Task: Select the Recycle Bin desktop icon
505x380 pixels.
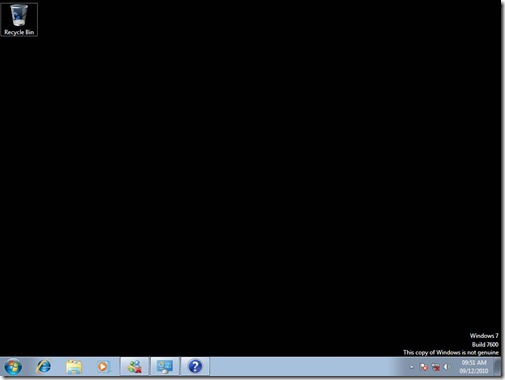Action: click(19, 20)
